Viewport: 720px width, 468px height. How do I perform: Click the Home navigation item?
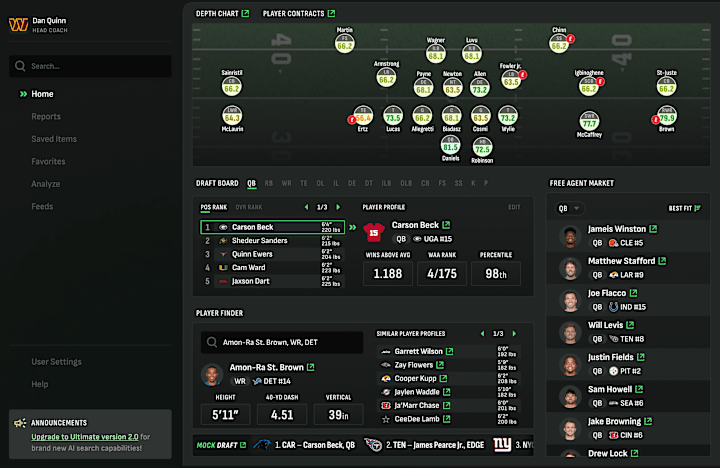[x=42, y=94]
